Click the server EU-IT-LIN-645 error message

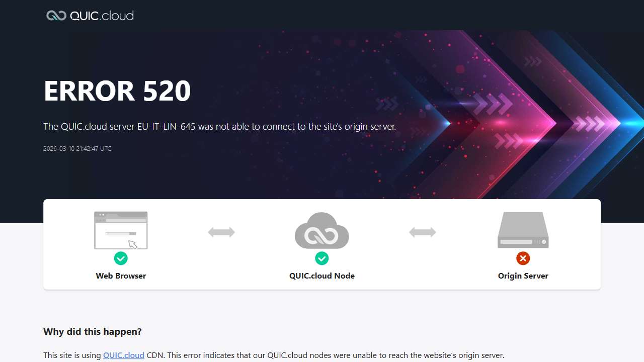coord(220,126)
